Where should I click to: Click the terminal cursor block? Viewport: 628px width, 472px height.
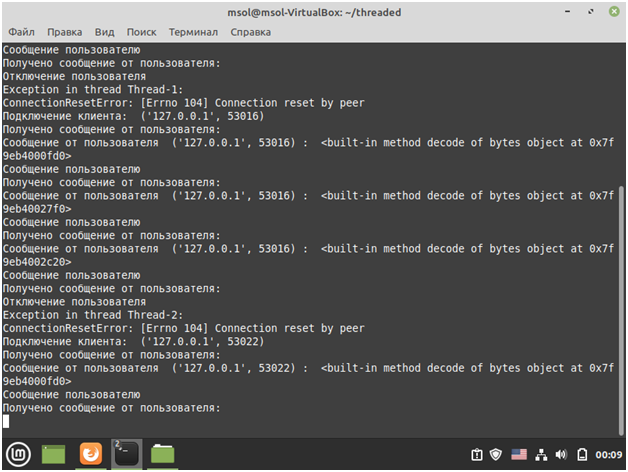pos(6,421)
